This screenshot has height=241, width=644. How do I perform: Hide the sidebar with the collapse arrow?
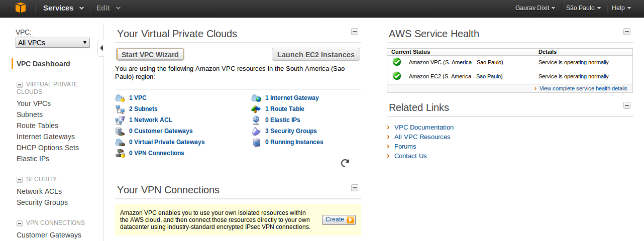(101, 48)
